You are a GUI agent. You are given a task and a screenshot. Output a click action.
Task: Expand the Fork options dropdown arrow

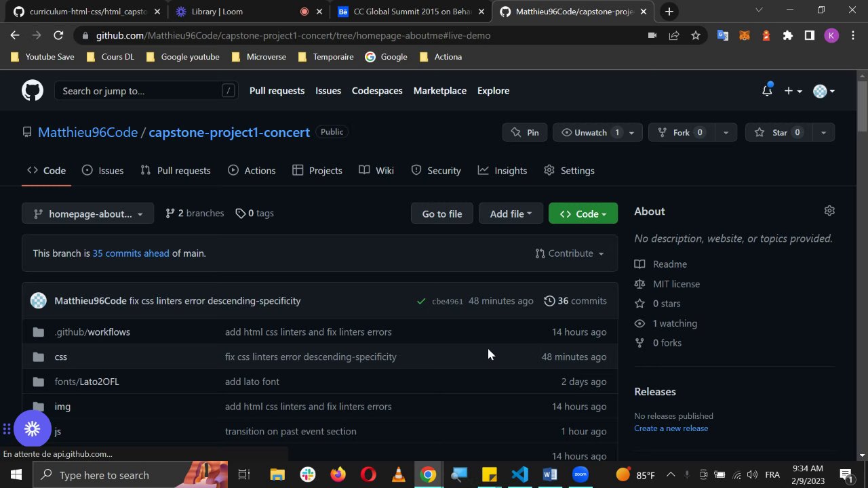tap(726, 132)
